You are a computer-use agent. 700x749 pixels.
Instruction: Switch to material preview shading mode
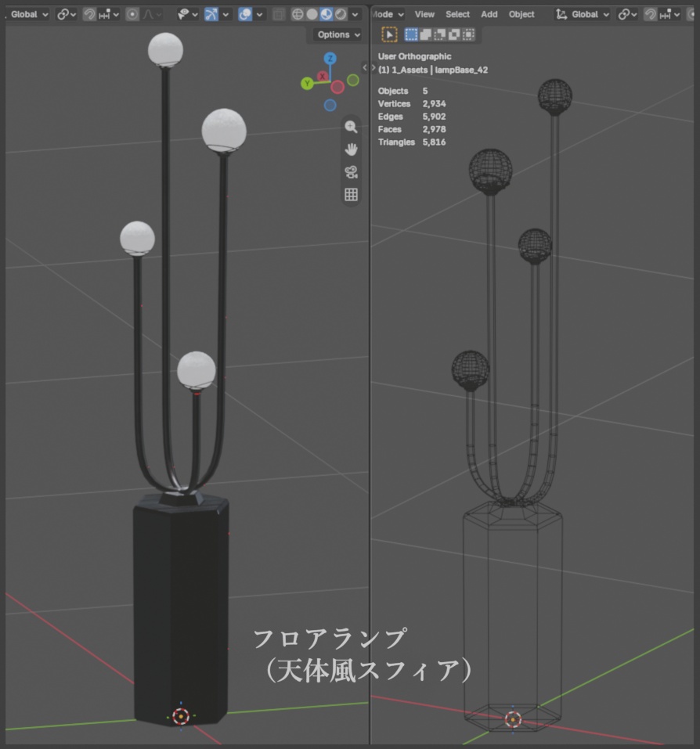327,14
